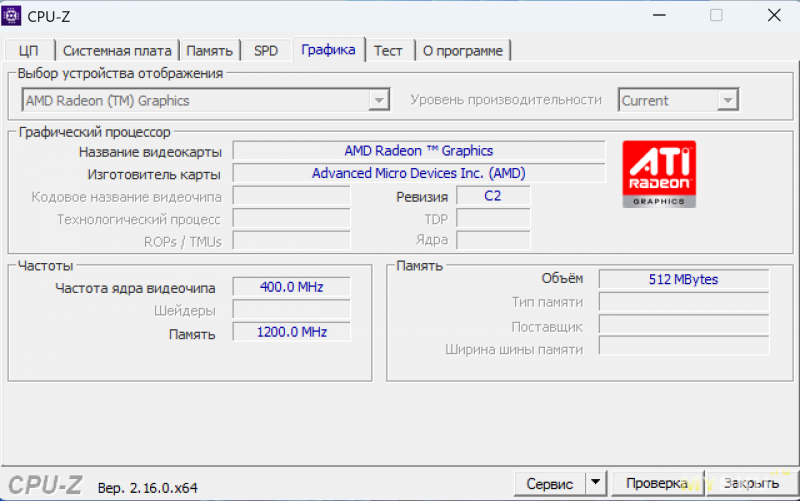Click the 1200.0 MHz memory clock field
Viewport: 800px width, 501px height.
291,332
